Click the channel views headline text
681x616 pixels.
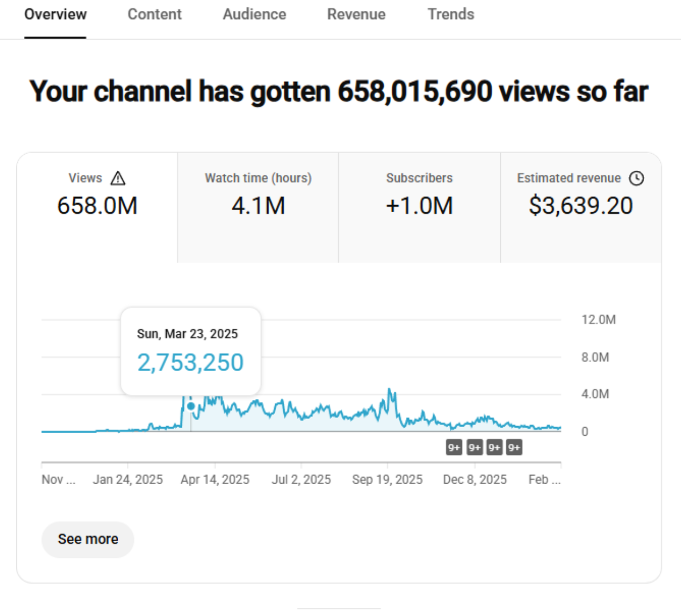click(x=339, y=91)
